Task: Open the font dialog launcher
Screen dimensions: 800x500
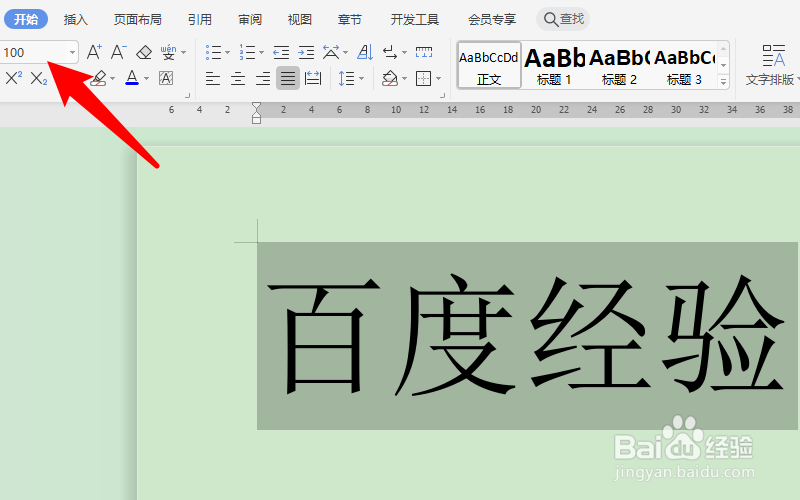Action: (x=187, y=95)
